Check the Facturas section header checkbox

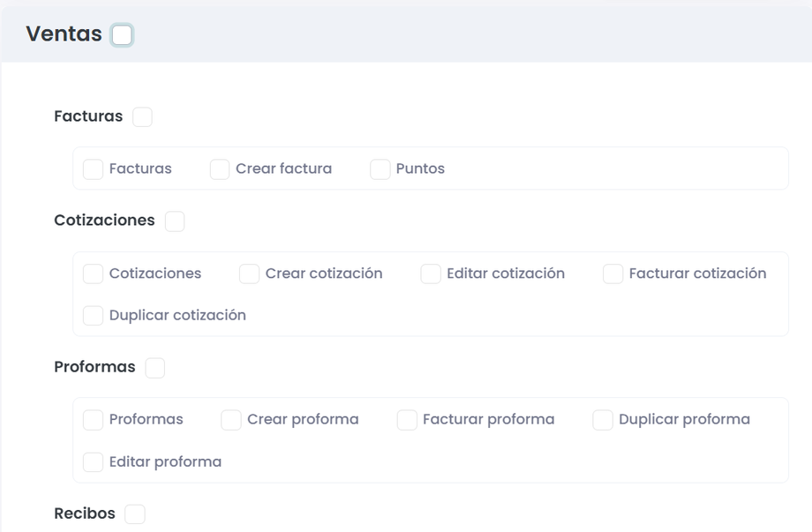pos(142,116)
